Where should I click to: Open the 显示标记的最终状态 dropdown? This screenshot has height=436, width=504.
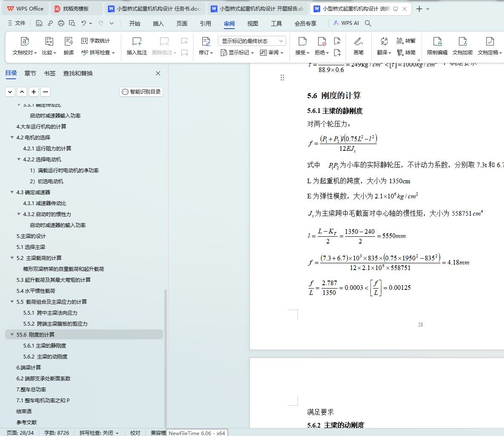coord(252,41)
